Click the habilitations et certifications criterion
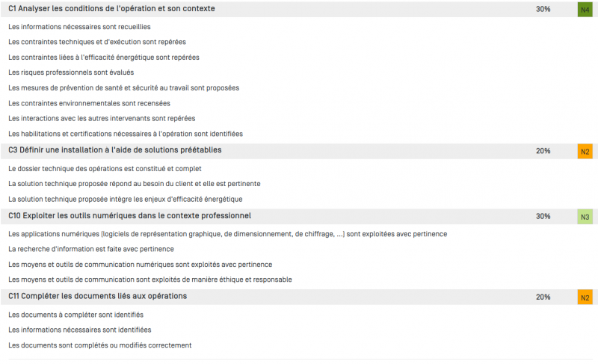Viewport: 598px width, 364px height. click(126, 134)
